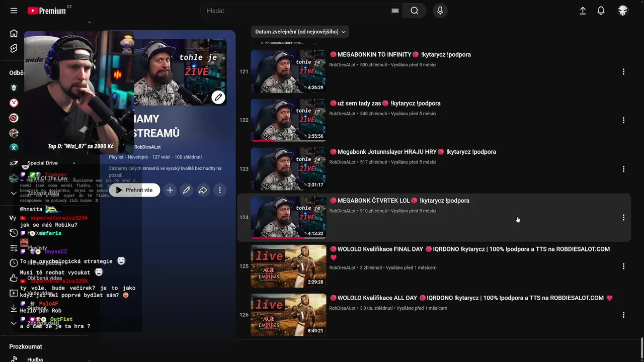Open title už sem tady zas
Image resolution: width=644 pixels, height=362 pixels.
(385, 103)
